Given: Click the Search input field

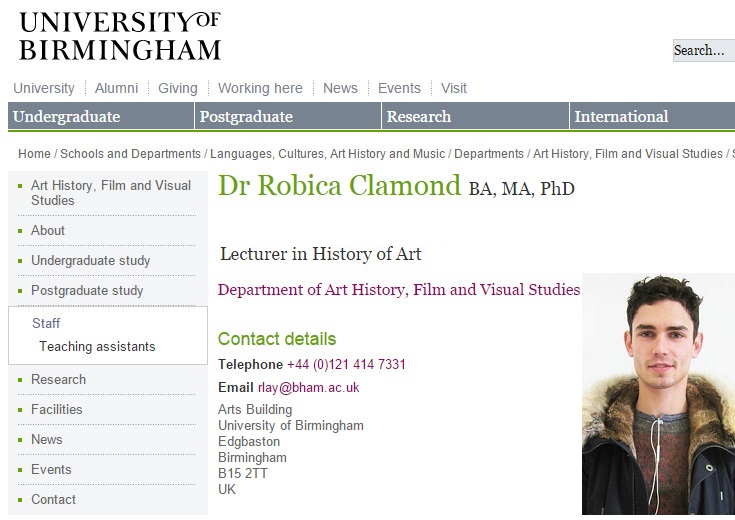Looking at the screenshot, I should 704,50.
